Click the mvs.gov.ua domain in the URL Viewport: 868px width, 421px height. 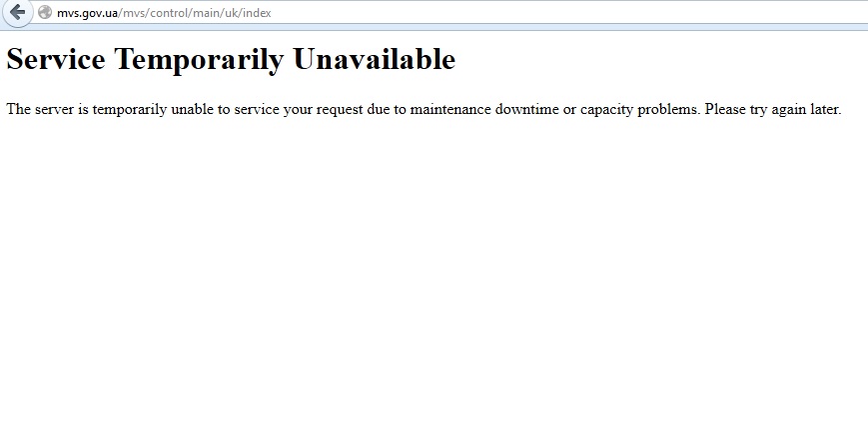click(88, 13)
